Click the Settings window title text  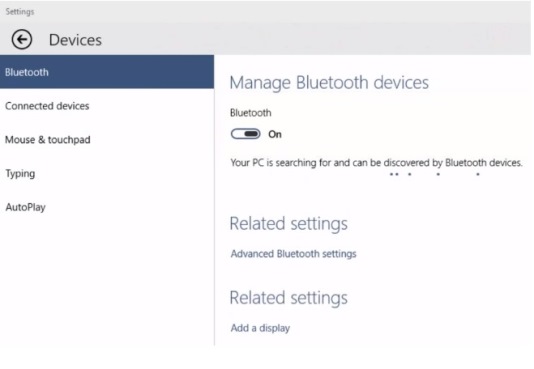(20, 12)
